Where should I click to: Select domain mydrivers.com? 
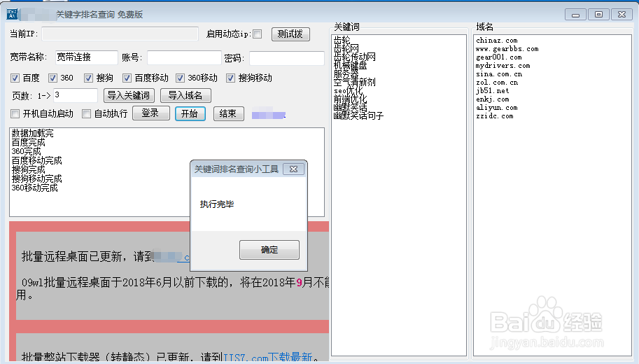pyautogui.click(x=503, y=66)
